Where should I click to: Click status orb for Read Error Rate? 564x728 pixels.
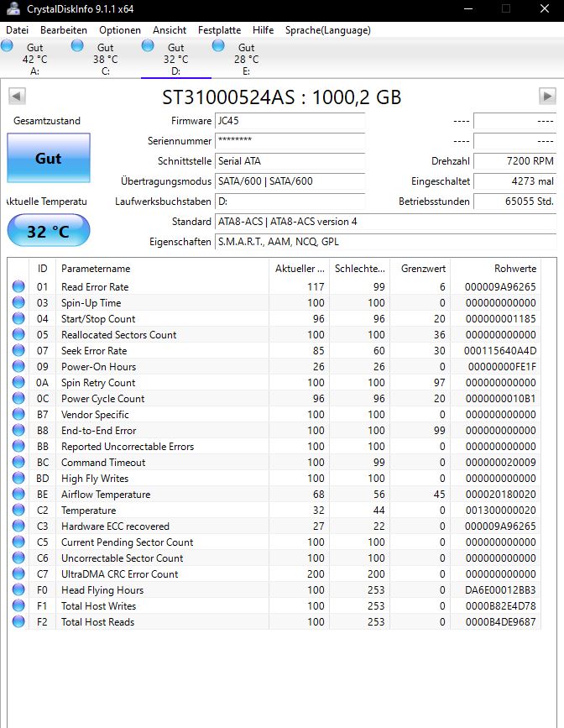tap(18, 287)
